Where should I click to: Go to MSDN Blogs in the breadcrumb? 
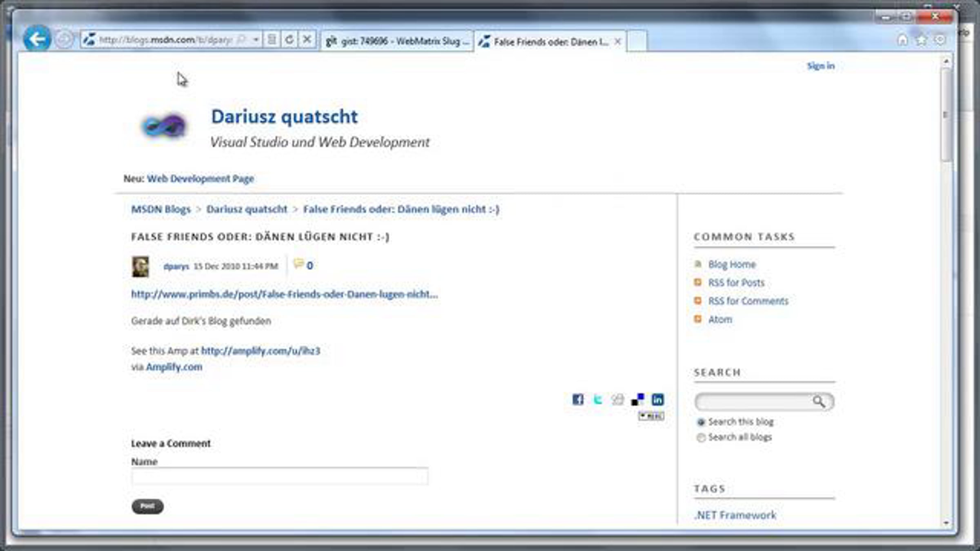point(161,209)
